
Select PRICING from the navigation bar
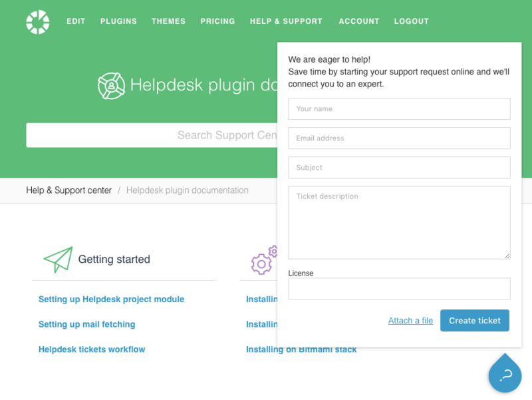pyautogui.click(x=217, y=21)
